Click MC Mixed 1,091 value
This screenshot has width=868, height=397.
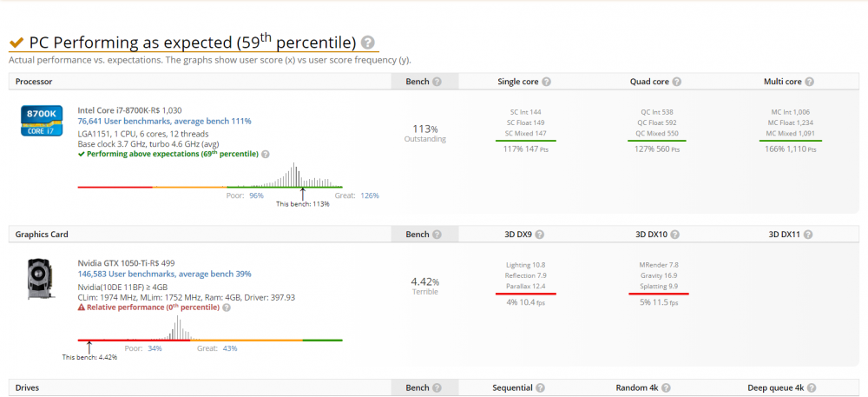point(790,134)
